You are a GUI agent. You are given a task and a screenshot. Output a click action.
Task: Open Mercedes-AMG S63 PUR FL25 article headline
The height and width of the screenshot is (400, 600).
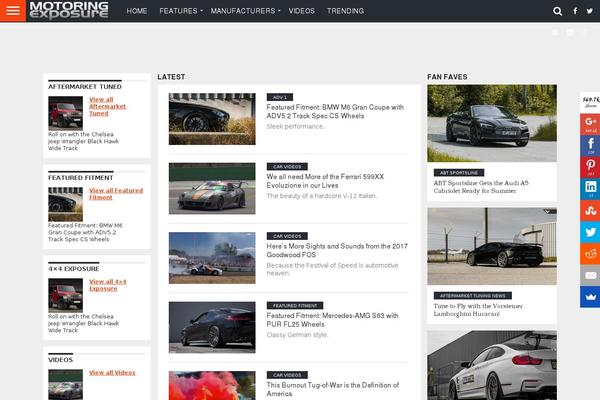332,320
